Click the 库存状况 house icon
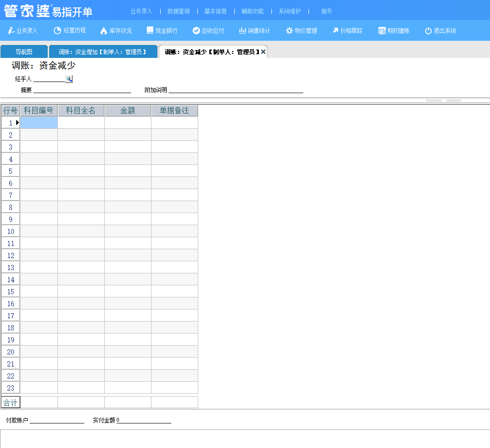Screen dimensions: 490x448 (104, 31)
